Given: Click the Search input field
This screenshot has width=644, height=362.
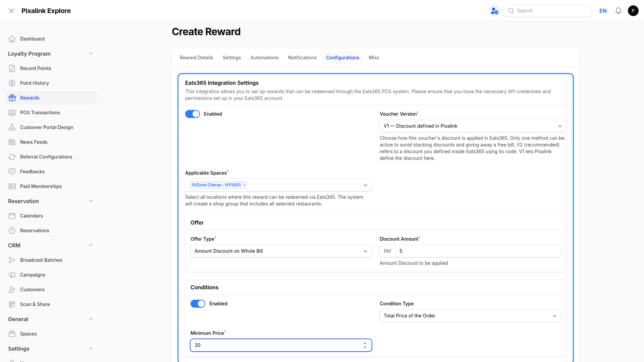Looking at the screenshot, I should point(548,11).
